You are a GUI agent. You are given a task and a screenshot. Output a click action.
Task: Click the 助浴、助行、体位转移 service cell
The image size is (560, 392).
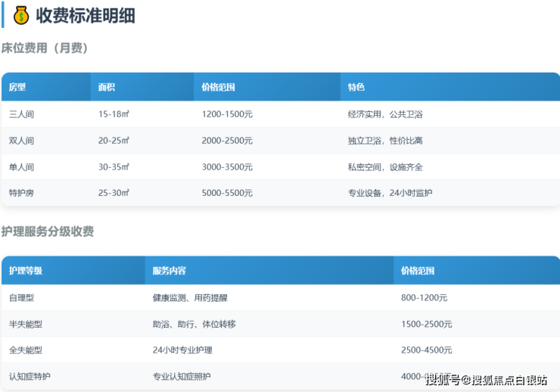pyautogui.click(x=194, y=324)
